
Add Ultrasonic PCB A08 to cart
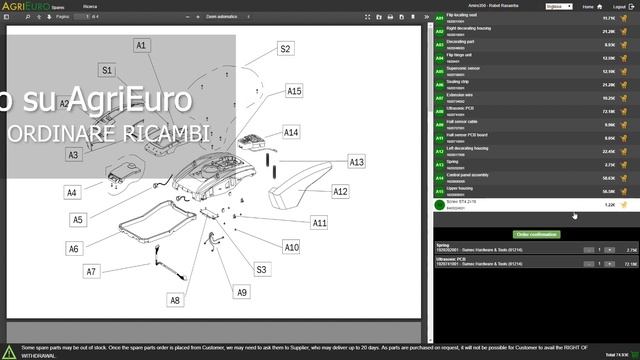coord(624,111)
